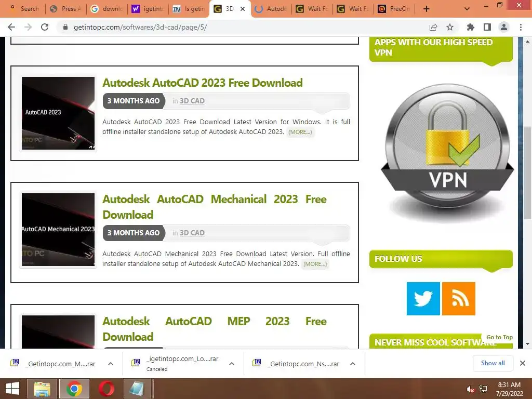532x399 pixels.
Task: Click the Go to Top link
Action: point(499,337)
